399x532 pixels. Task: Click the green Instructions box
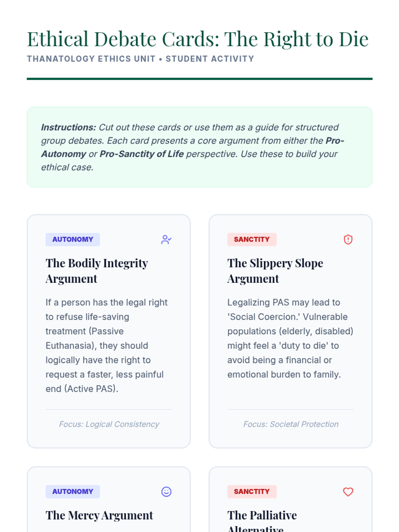[x=199, y=147]
